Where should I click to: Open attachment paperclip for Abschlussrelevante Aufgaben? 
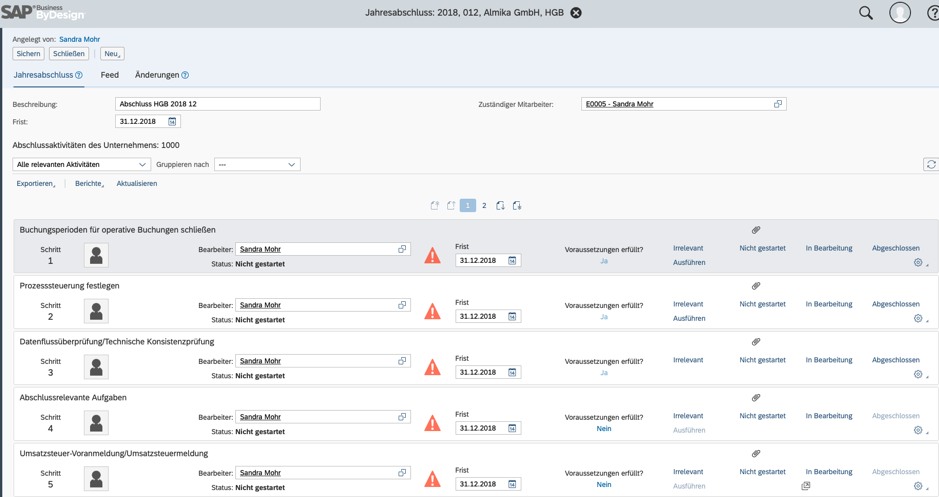coord(756,398)
